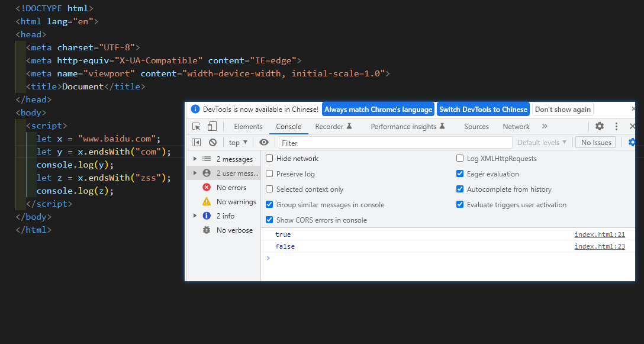
Task: Enable Log XMLHttpRequests checkbox
Action: (460, 158)
